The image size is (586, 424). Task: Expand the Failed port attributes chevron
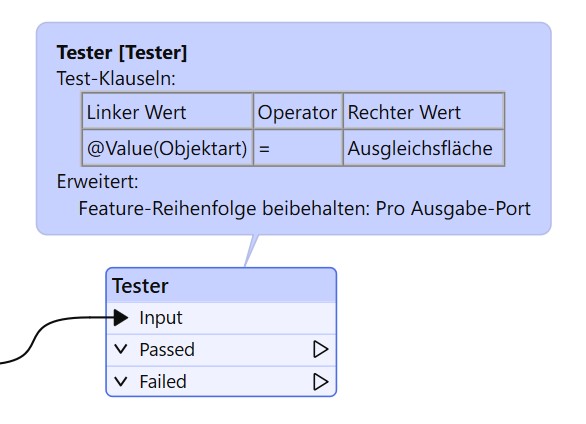[121, 382]
